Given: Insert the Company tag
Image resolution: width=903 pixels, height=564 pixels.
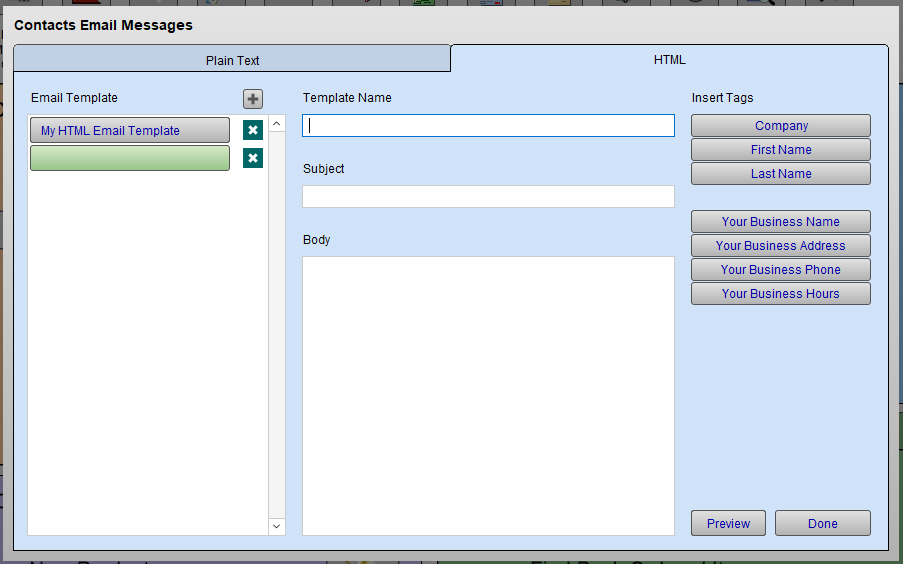Looking at the screenshot, I should point(780,126).
